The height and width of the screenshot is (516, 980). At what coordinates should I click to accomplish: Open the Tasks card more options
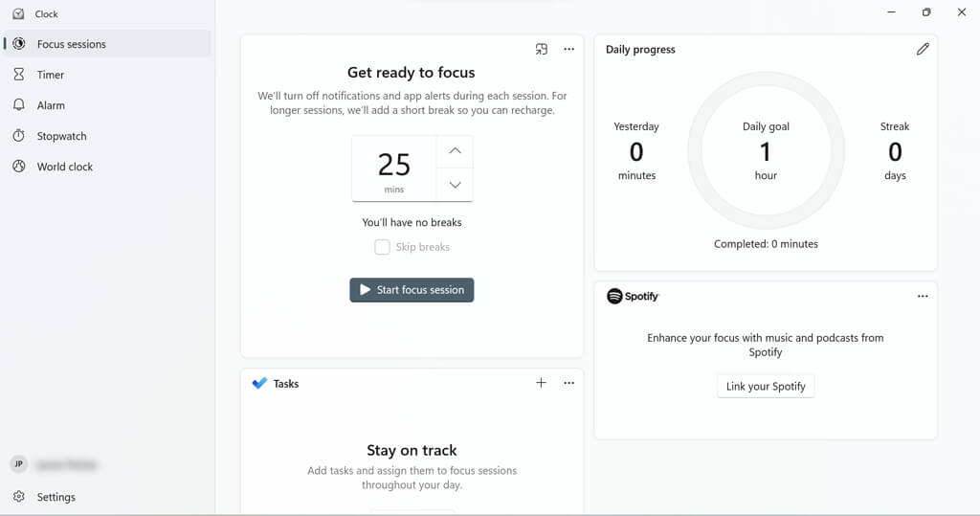[569, 383]
